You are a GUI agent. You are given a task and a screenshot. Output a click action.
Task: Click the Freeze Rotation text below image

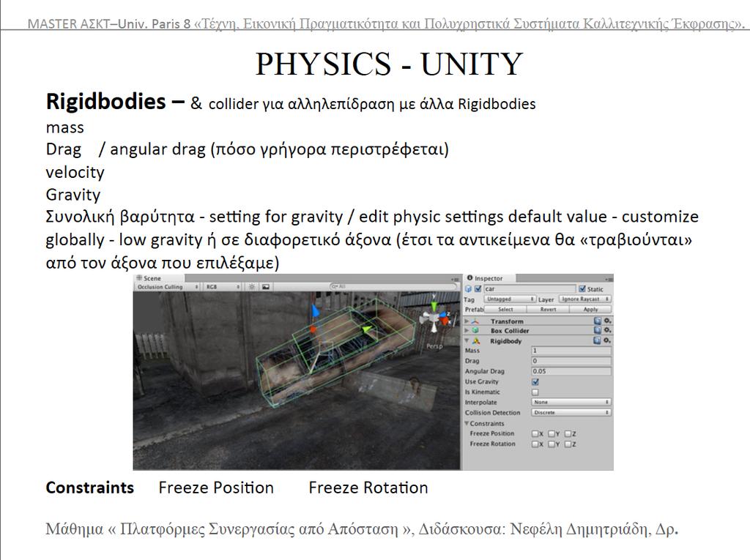pyautogui.click(x=368, y=488)
